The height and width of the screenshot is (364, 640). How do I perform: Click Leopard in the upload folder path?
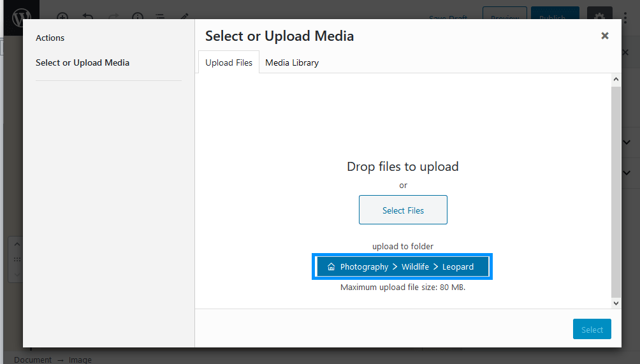click(x=458, y=267)
